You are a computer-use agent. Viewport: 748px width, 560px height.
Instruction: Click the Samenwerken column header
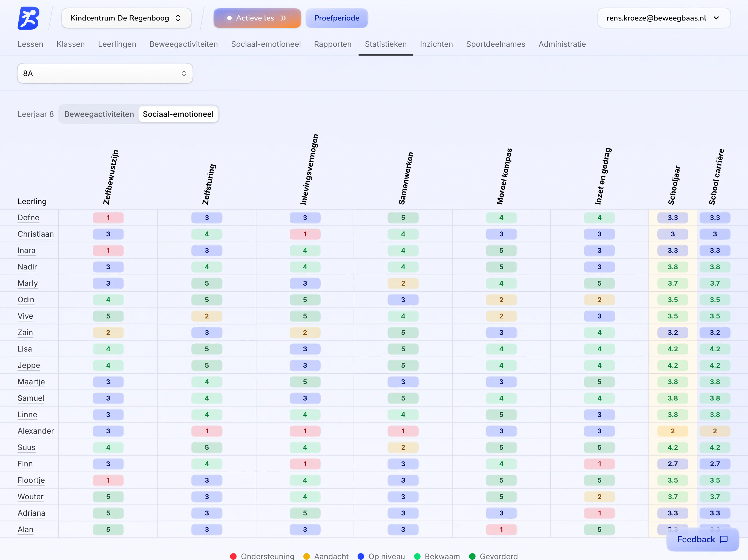point(406,178)
